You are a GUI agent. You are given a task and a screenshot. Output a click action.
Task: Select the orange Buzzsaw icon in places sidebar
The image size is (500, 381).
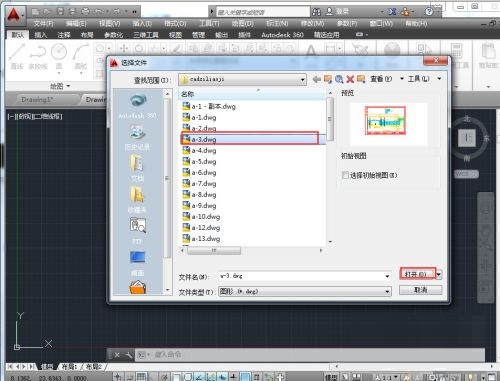(138, 288)
